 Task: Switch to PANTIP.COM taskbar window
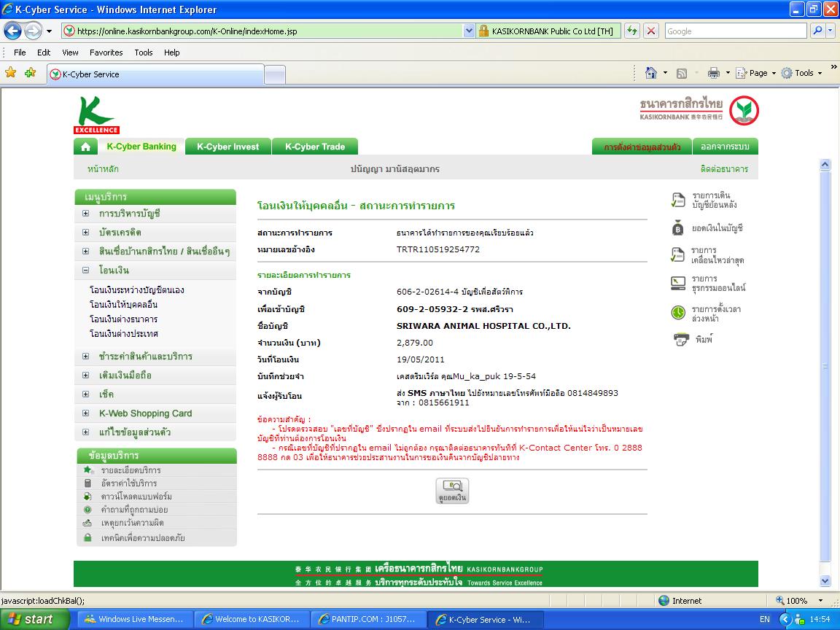(x=367, y=619)
